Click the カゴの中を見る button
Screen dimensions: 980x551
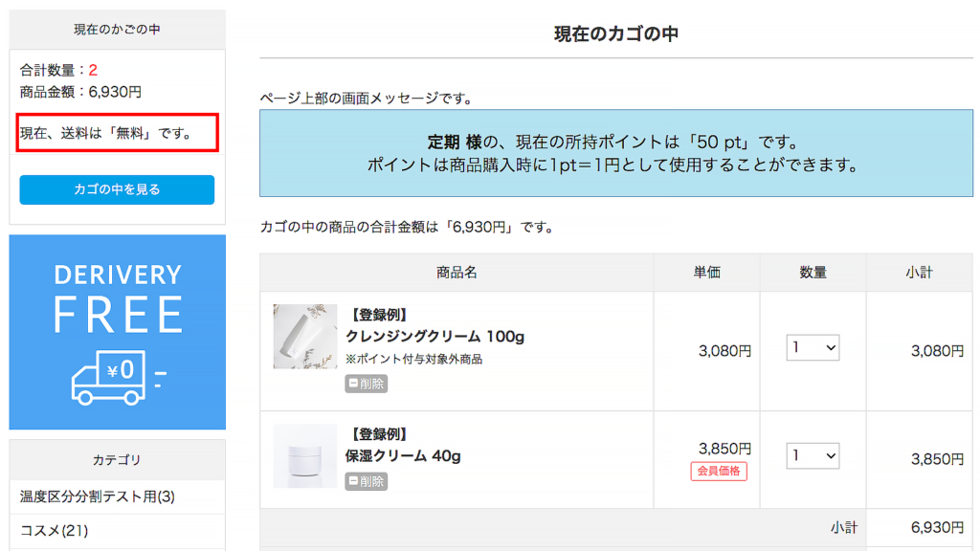117,189
